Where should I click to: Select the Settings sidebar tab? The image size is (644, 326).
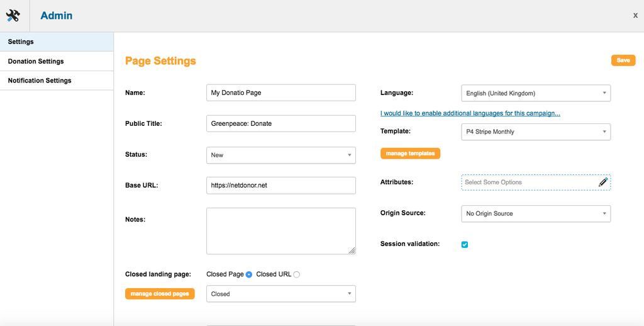(57, 42)
